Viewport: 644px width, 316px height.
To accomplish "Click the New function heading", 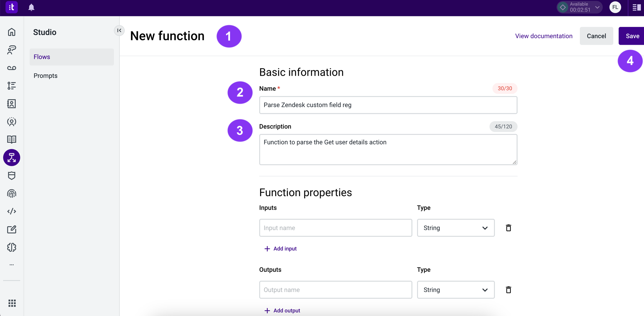I will (x=167, y=36).
